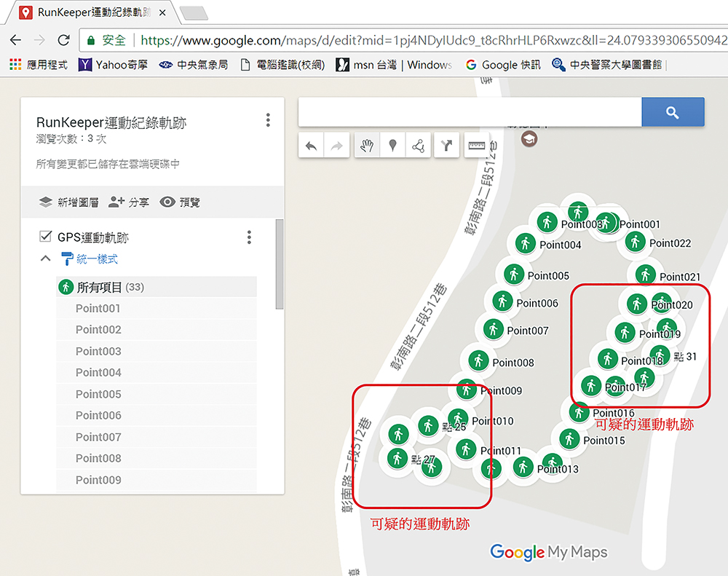
Task: Select Point003 in the layer list
Action: tap(157, 351)
